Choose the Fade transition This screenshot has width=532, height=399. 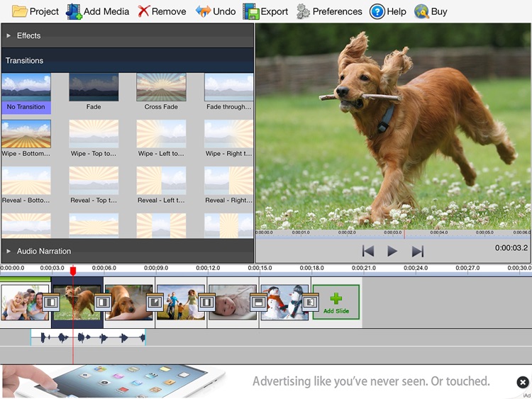[94, 92]
